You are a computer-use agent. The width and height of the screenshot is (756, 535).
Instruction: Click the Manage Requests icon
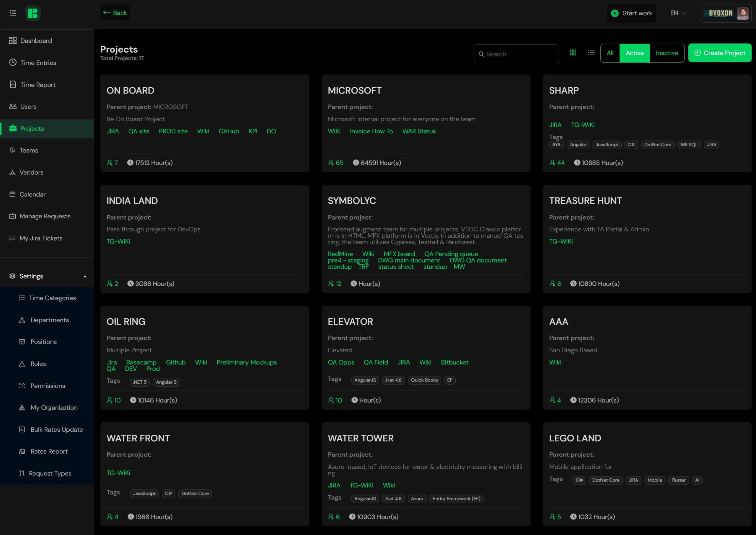click(x=12, y=216)
